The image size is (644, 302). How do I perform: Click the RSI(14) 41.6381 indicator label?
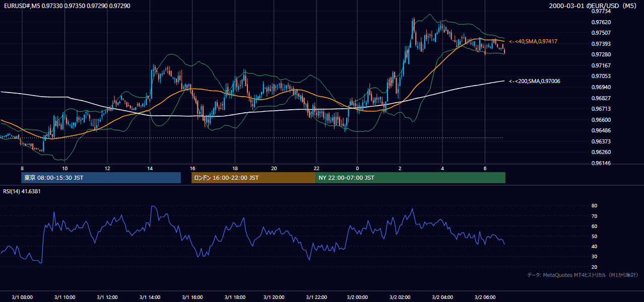point(22,191)
